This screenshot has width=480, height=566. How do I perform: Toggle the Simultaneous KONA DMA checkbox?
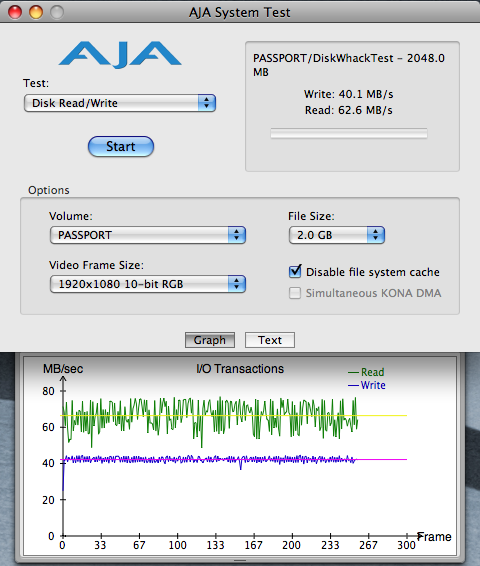(295, 293)
